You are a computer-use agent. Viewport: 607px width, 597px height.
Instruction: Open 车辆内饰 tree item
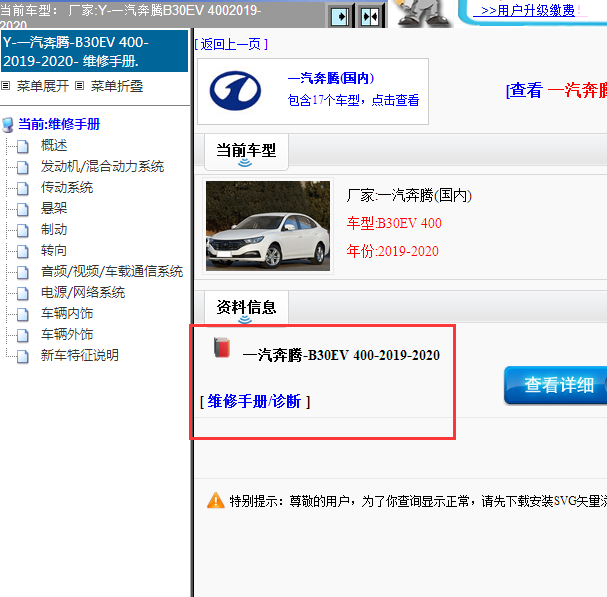pyautogui.click(x=67, y=313)
